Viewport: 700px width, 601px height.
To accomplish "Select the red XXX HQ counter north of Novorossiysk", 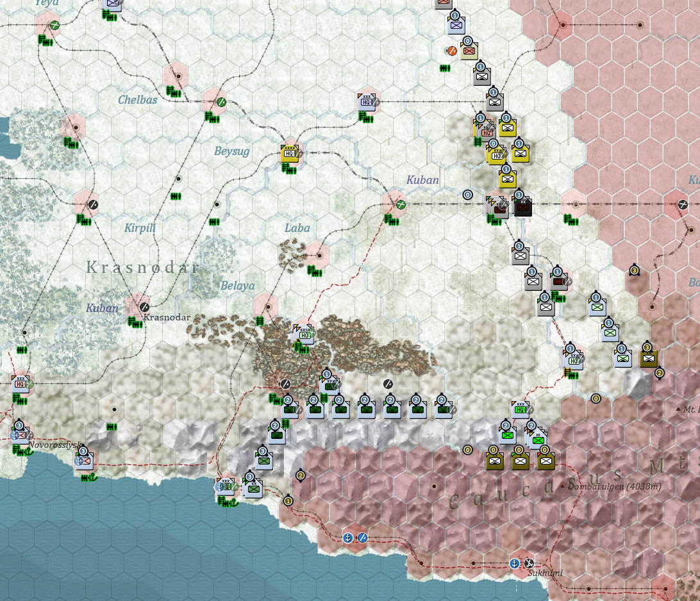I will [x=20, y=384].
